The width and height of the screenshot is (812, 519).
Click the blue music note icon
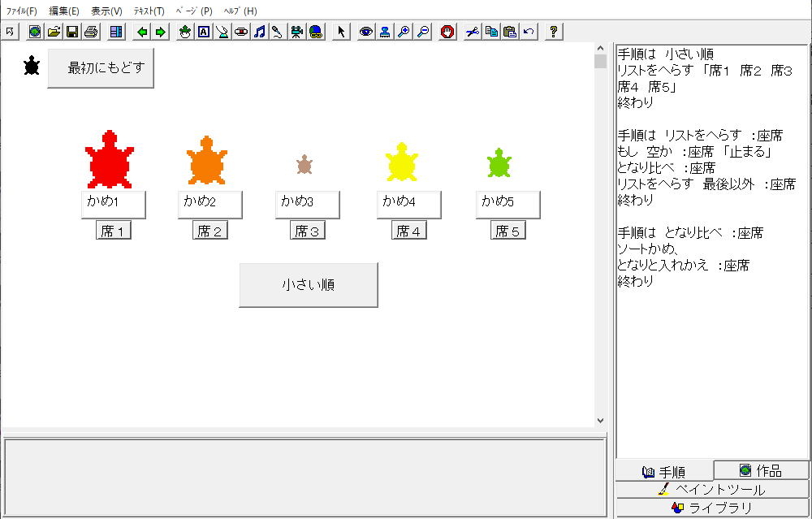pos(259,32)
